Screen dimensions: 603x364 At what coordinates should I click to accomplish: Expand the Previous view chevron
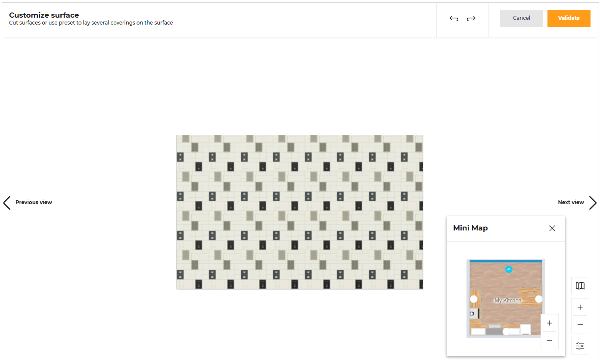(x=7, y=202)
